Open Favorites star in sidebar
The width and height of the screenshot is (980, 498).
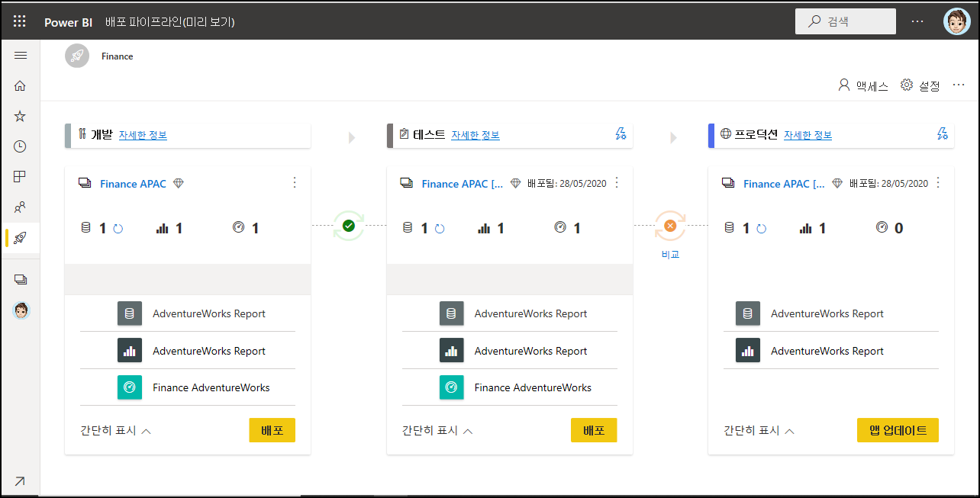tap(21, 116)
